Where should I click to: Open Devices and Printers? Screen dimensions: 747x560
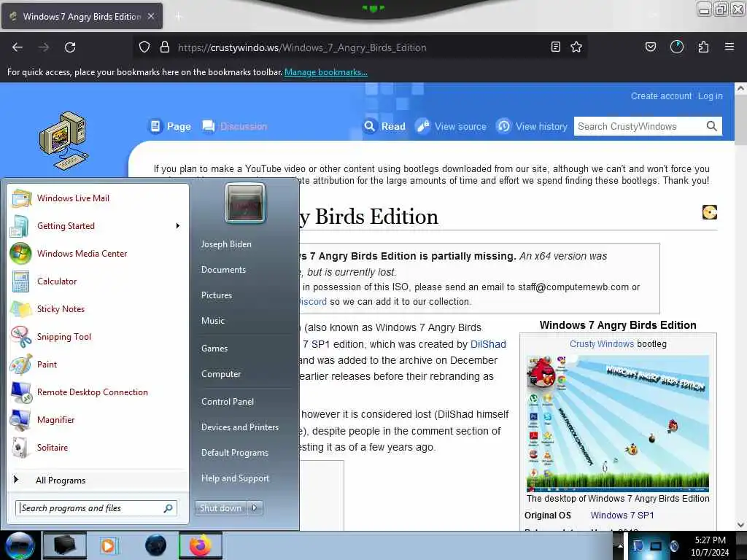pos(239,427)
